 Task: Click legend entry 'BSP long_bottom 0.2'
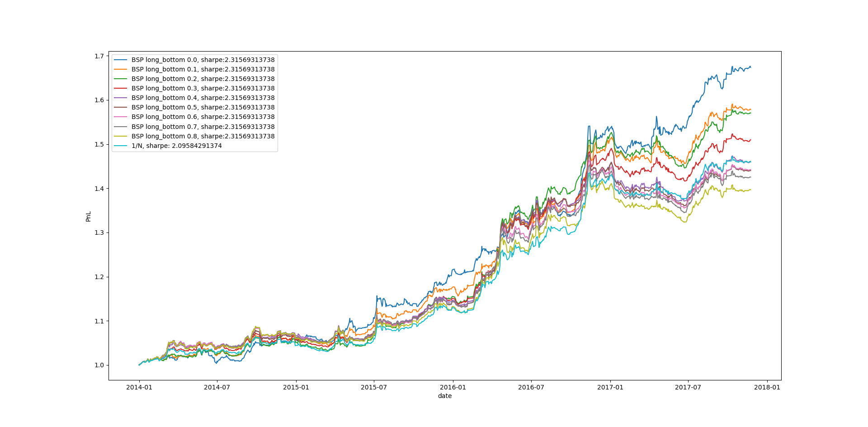(x=194, y=79)
